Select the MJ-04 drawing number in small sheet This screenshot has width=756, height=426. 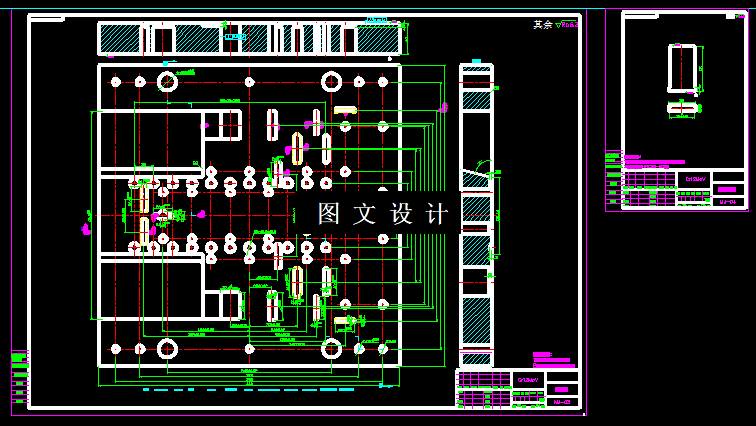tap(728, 202)
